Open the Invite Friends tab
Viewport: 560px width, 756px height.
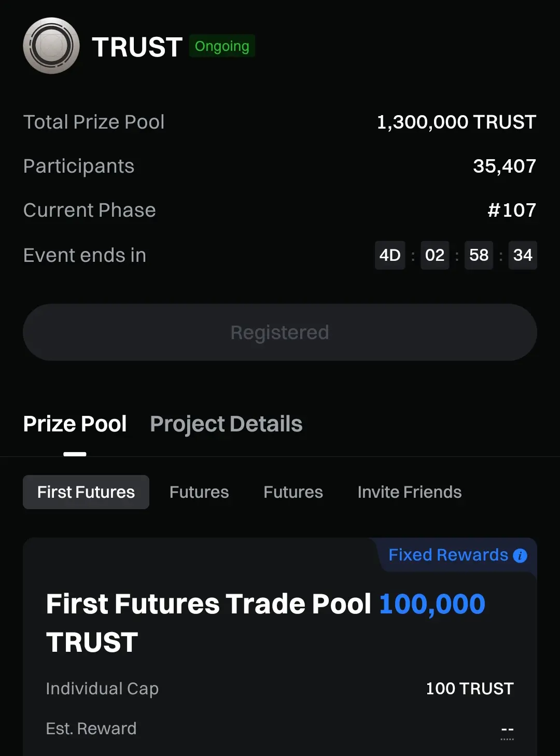click(410, 492)
